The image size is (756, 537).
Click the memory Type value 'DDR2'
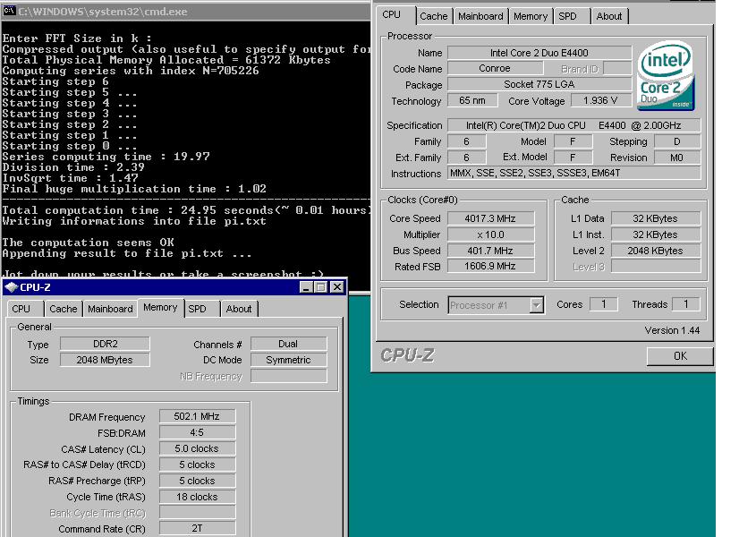(105, 344)
